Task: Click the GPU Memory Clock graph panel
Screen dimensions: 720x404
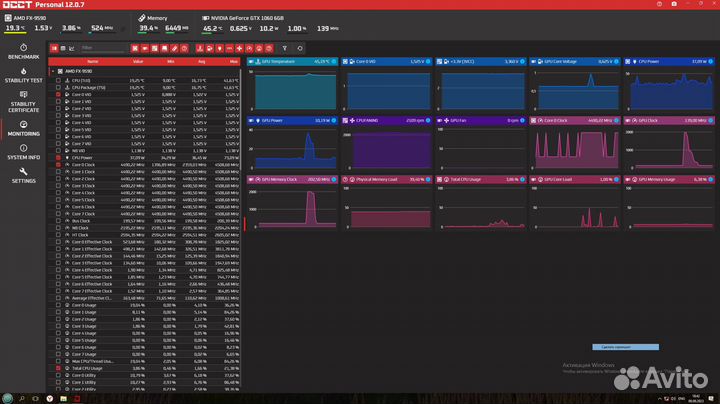Action: point(292,202)
